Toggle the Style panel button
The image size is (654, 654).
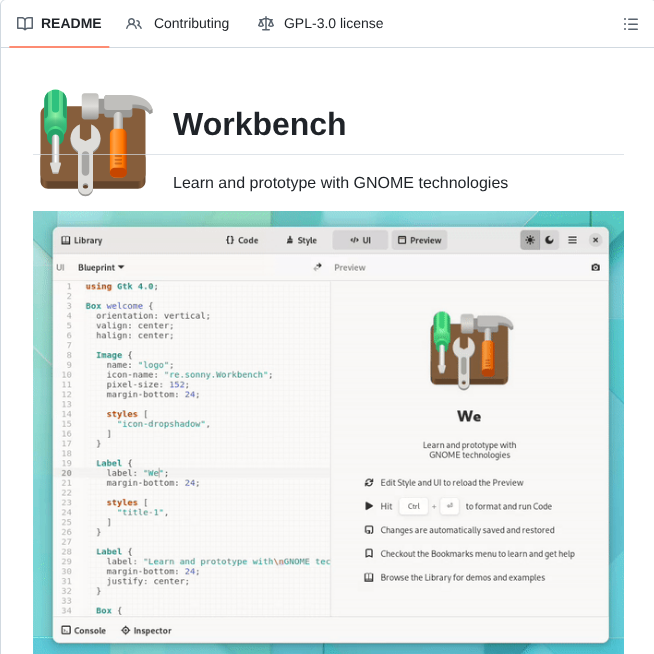[x=301, y=240]
